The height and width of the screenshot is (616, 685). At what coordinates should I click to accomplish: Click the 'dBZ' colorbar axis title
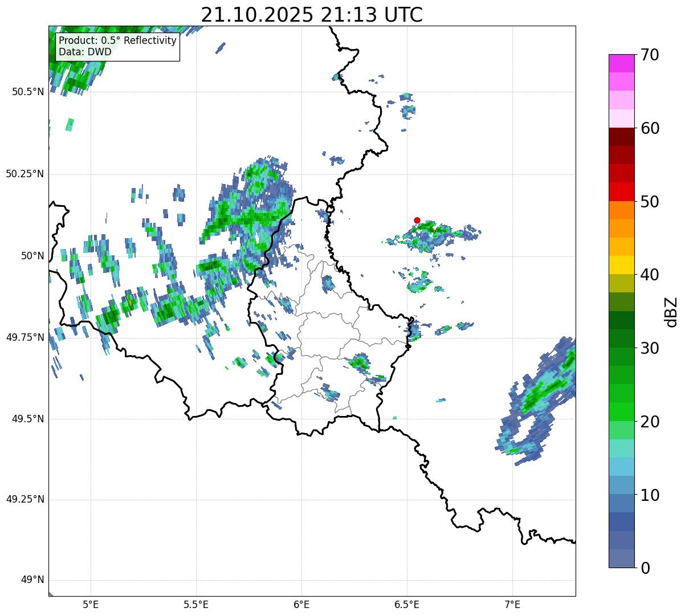(672, 312)
